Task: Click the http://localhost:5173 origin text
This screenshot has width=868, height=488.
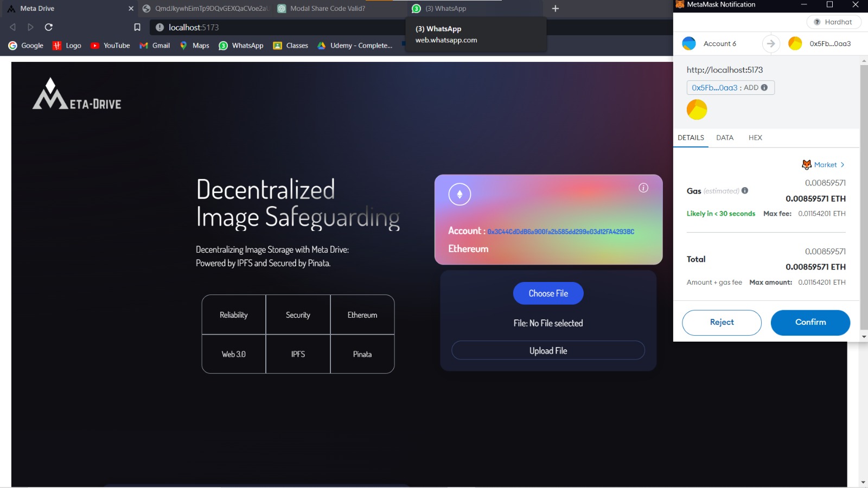Action: (x=725, y=70)
